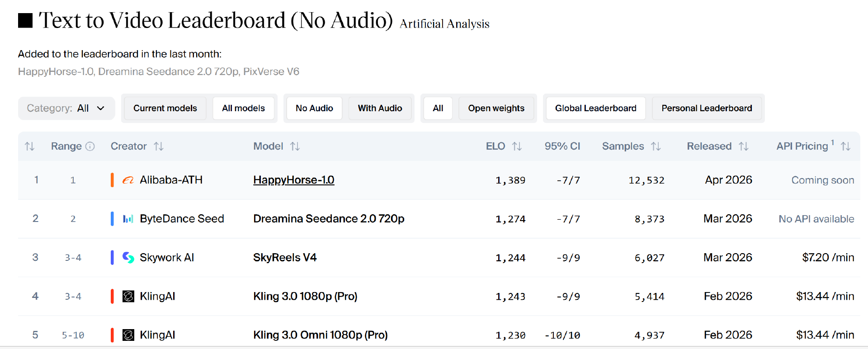This screenshot has height=349, width=868.
Task: Click the orange color bar beside Alibaba-ATH
Action: (x=112, y=180)
